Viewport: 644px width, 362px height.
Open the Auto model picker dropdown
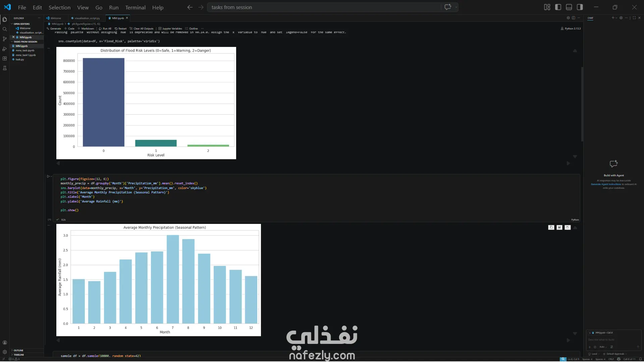[603, 347]
